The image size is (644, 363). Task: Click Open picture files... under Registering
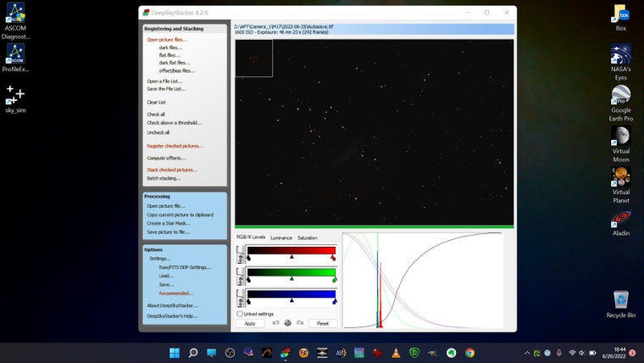[167, 40]
